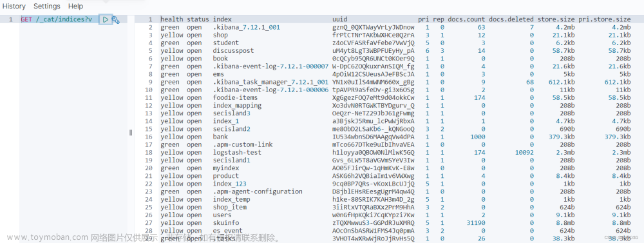This screenshot has height=243, width=644.
Task: Click store.size 4.2mb of .kibana_7.12.1_001
Action: pos(565,27)
